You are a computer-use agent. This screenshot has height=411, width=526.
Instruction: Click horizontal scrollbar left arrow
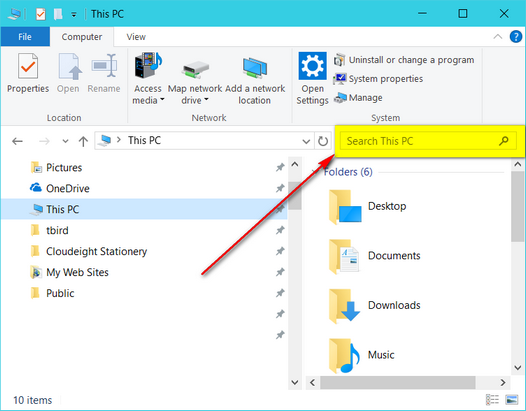coord(312,382)
